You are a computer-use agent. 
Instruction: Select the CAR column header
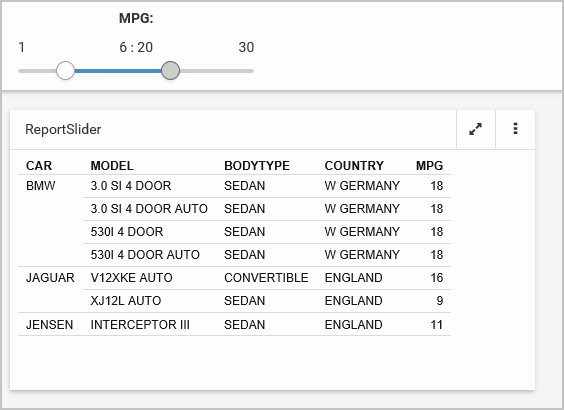point(39,166)
